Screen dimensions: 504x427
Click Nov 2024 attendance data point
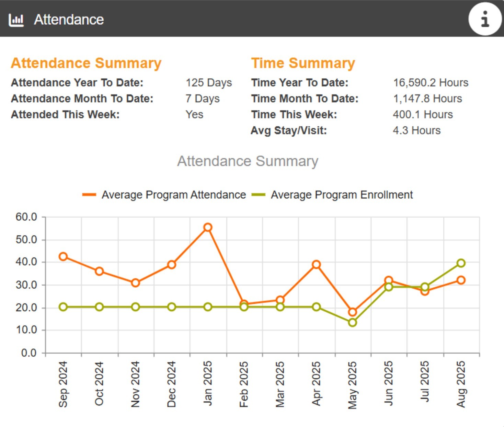coord(135,283)
